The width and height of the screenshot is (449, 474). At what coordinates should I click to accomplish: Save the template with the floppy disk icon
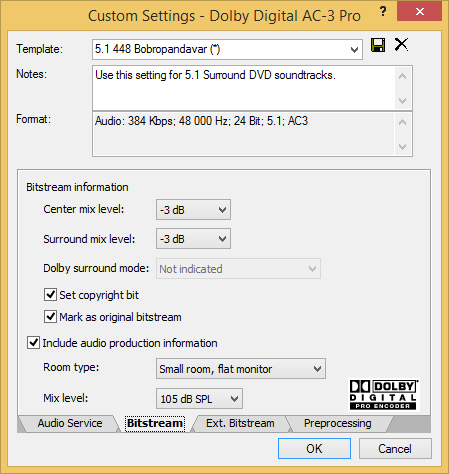click(x=378, y=45)
